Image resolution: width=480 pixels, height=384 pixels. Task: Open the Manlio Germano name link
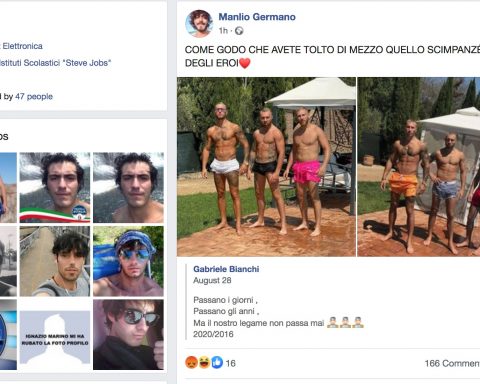point(257,17)
